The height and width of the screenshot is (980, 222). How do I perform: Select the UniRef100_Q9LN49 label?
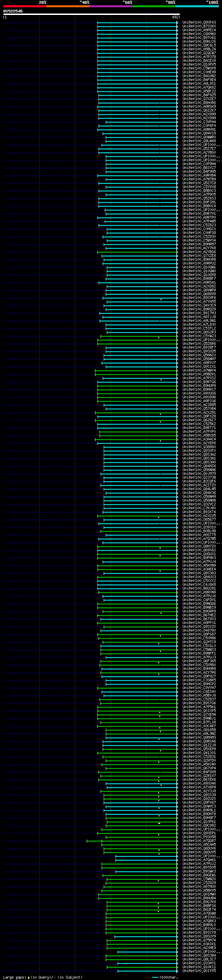(x=199, y=141)
